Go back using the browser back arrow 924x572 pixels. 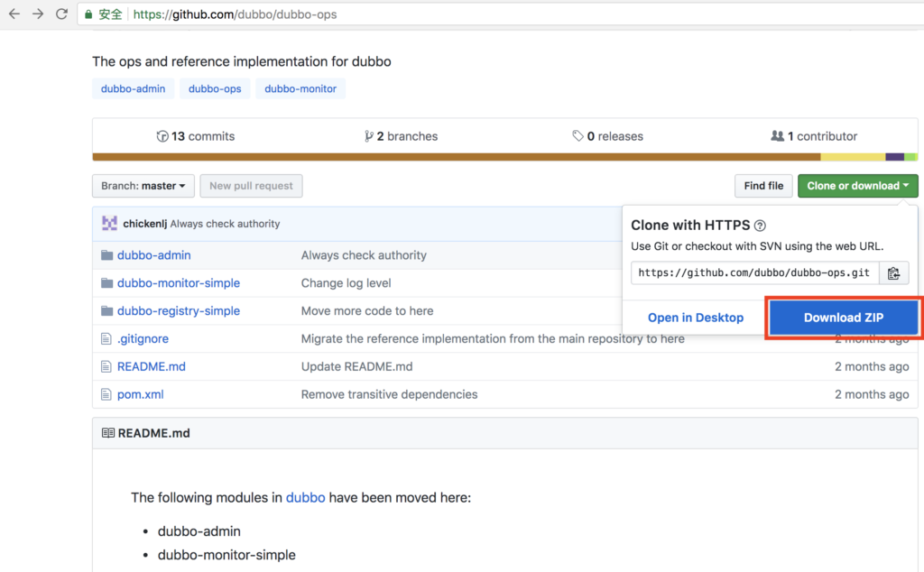coord(14,14)
